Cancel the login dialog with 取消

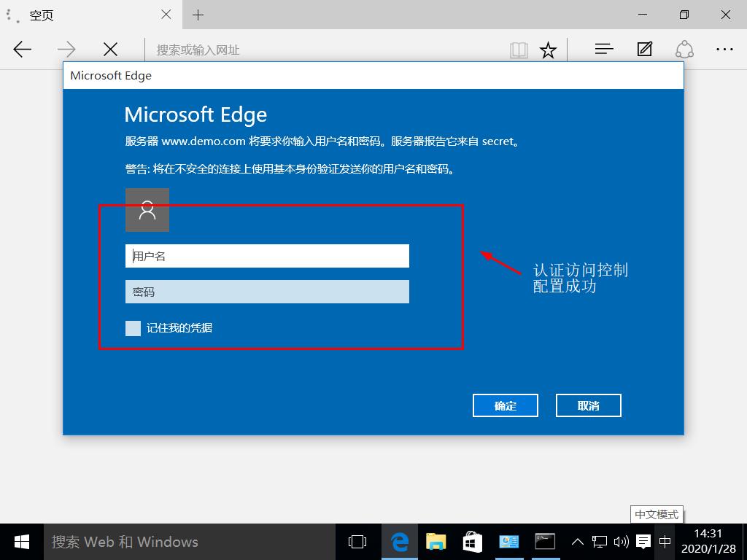(589, 405)
